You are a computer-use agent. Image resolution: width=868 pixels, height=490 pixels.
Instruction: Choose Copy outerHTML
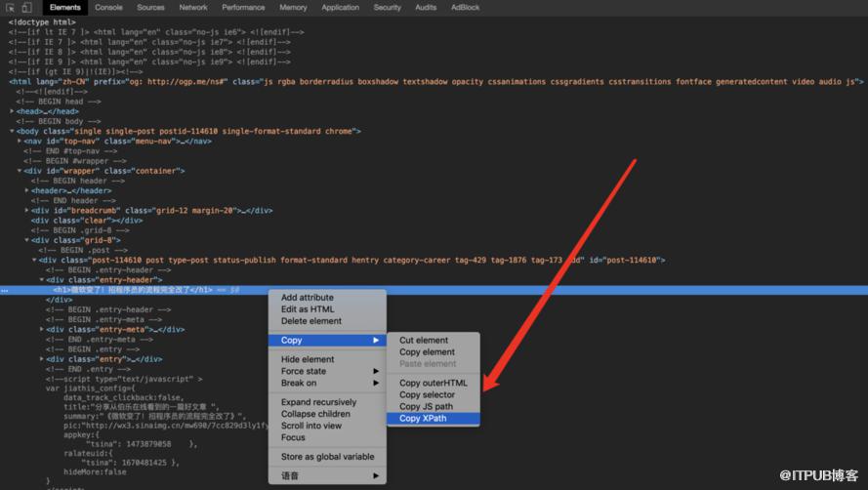pos(434,384)
